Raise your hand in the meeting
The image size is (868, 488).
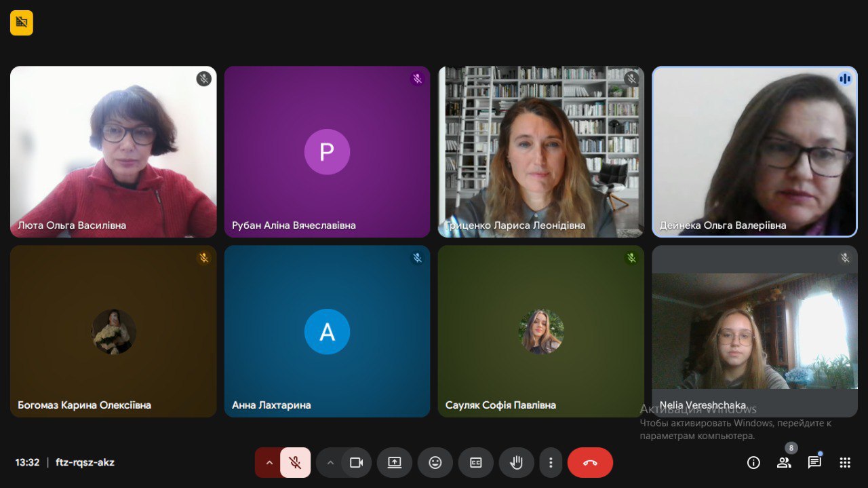516,463
